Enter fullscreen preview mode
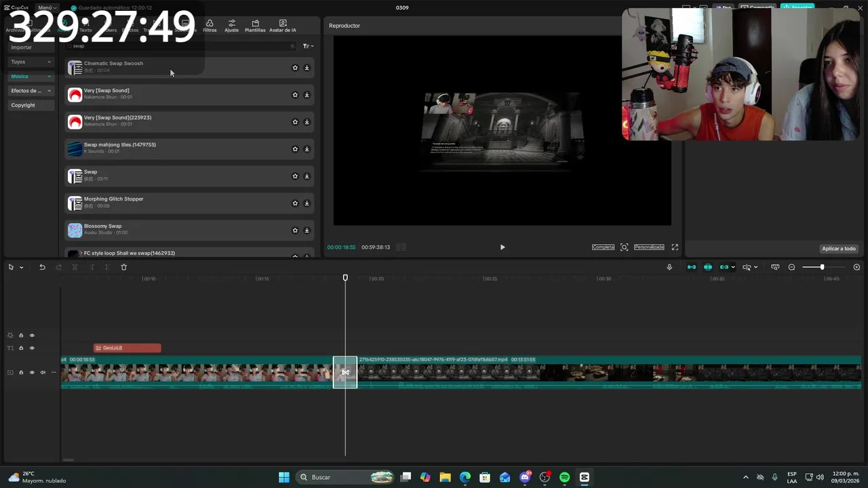 675,247
